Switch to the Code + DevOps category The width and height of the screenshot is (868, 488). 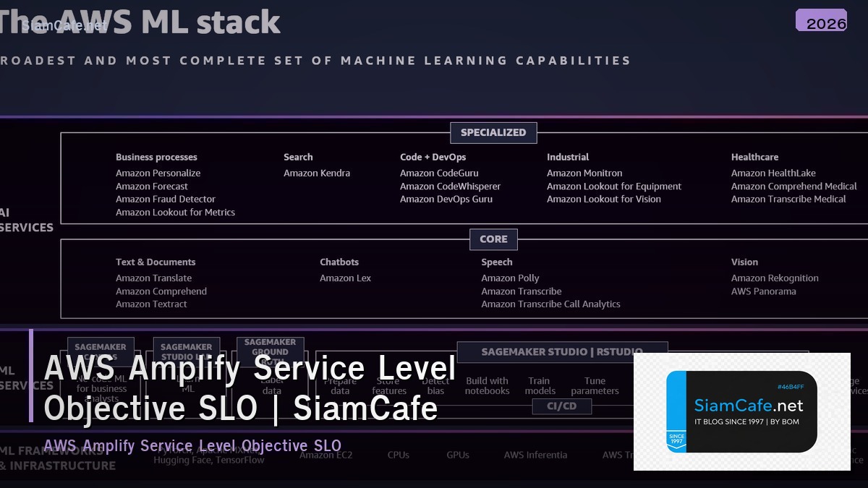click(x=433, y=157)
